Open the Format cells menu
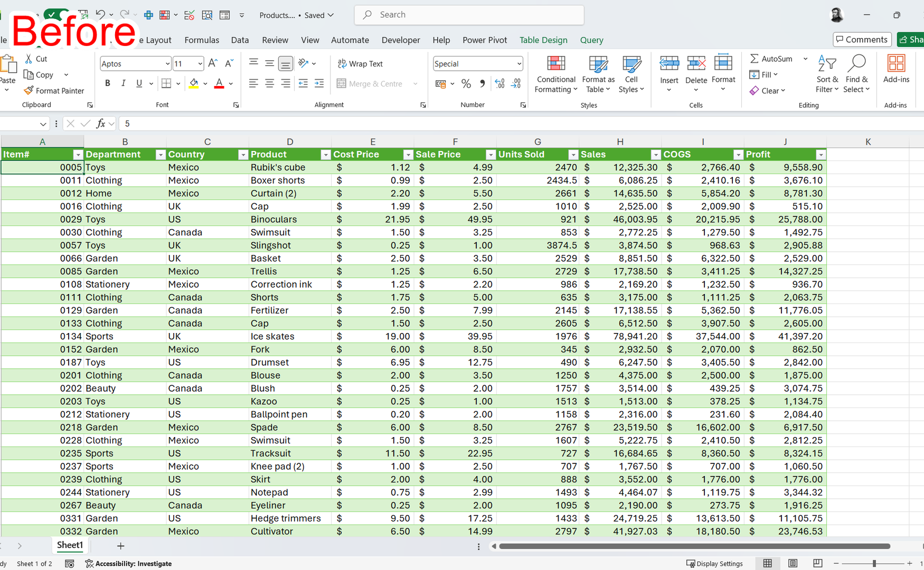Viewport: 924px width, 570px height. click(x=723, y=73)
